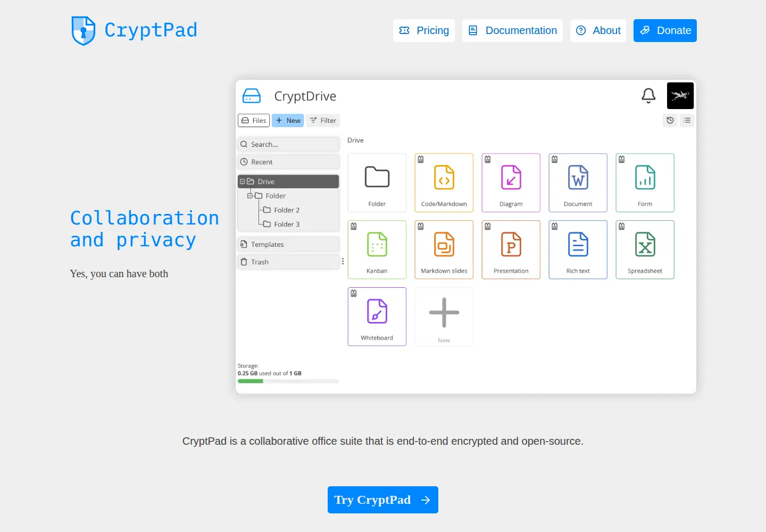Click the Try CryptPad button
This screenshot has width=766, height=532.
point(383,500)
